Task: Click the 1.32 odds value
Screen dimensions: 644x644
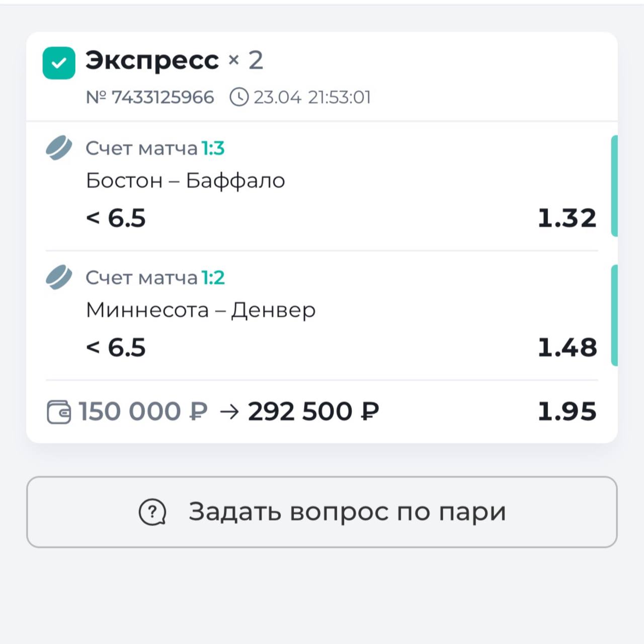Action: point(567,218)
